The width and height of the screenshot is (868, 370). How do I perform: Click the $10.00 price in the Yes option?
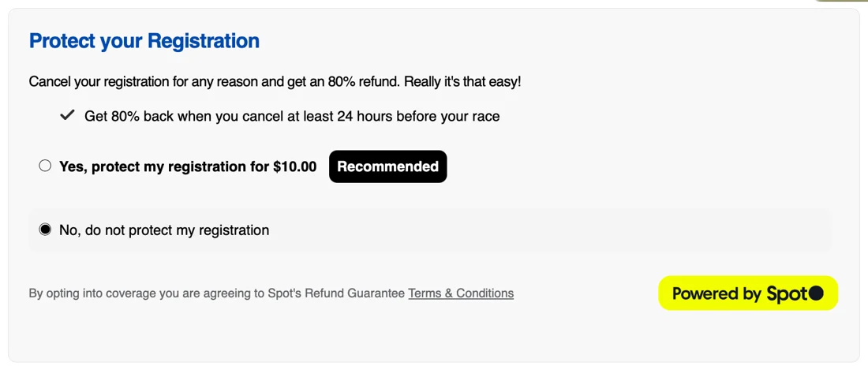click(294, 166)
